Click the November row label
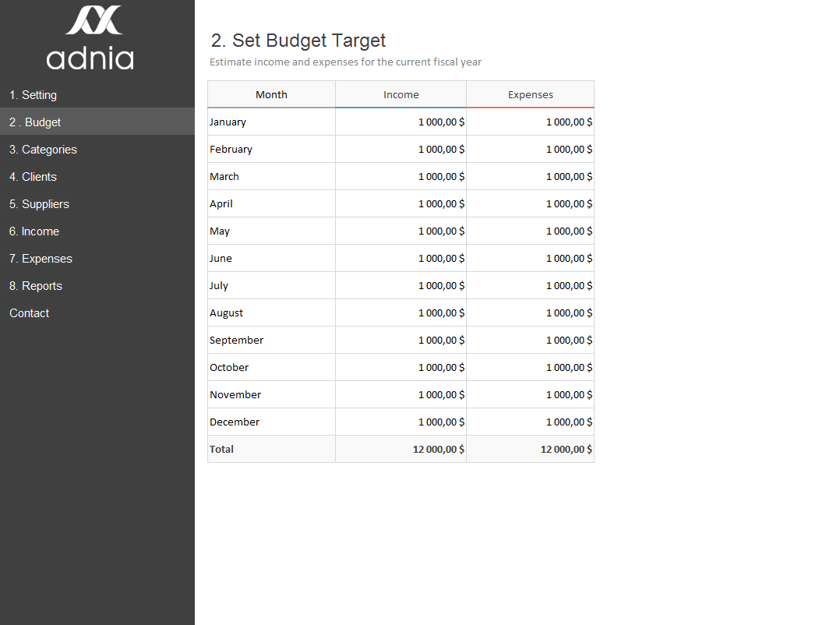This screenshot has width=840, height=625. pyautogui.click(x=272, y=395)
